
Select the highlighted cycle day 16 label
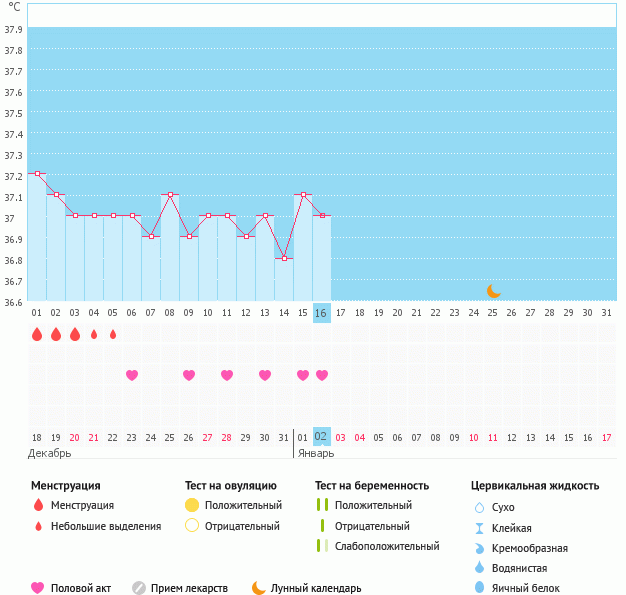click(x=321, y=313)
